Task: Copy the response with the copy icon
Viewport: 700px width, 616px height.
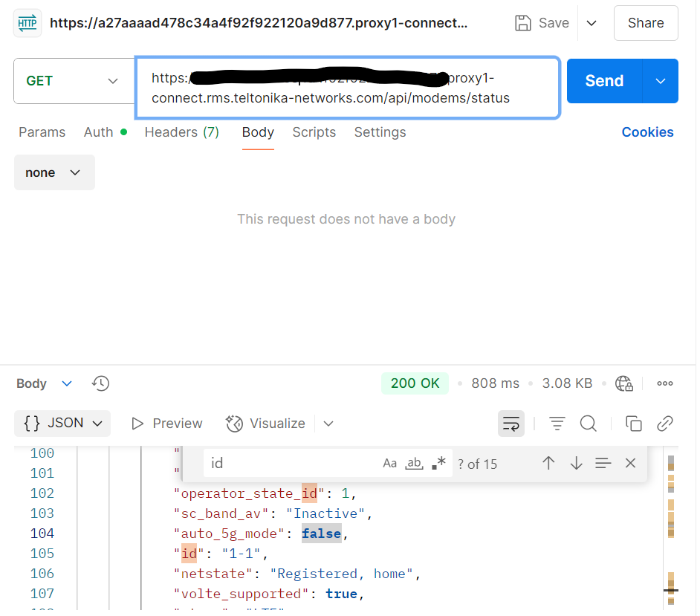Action: pos(633,423)
